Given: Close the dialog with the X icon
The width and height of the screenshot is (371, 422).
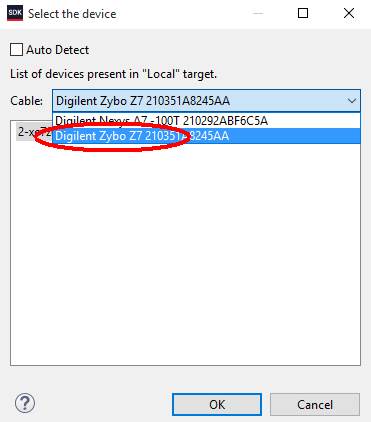Looking at the screenshot, I should (x=349, y=13).
